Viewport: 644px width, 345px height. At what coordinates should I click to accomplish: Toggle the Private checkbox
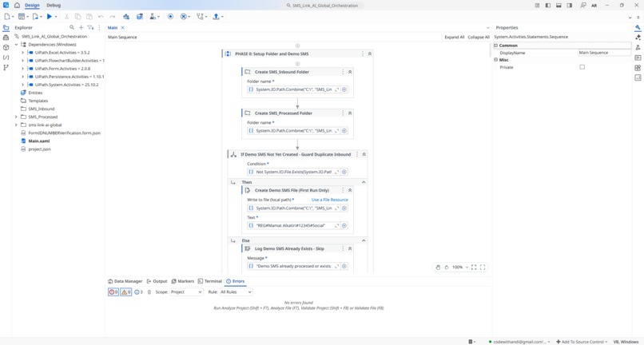click(x=582, y=67)
